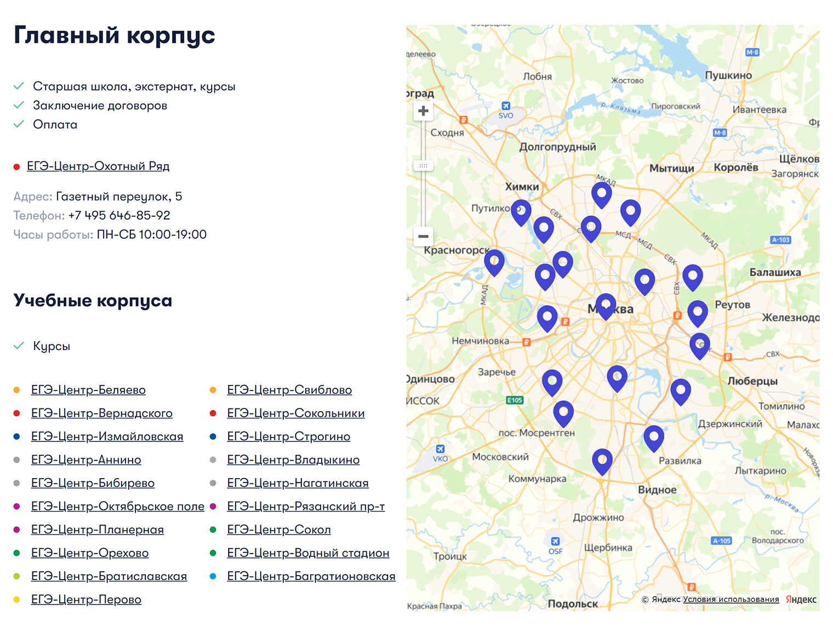
Task: Open ЕГЭ-Центр-Водный стадион link
Action: click(x=309, y=553)
